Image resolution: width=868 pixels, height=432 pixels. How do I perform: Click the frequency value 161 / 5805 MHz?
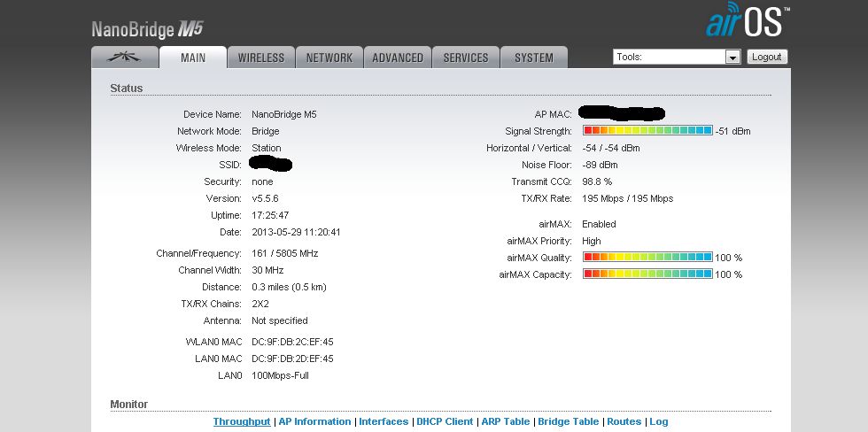[x=284, y=253]
